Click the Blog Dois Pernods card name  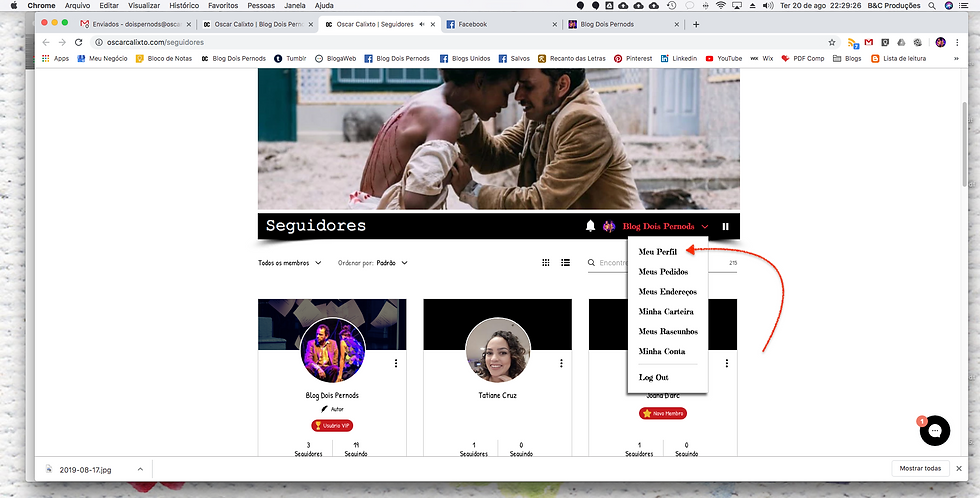coord(332,396)
